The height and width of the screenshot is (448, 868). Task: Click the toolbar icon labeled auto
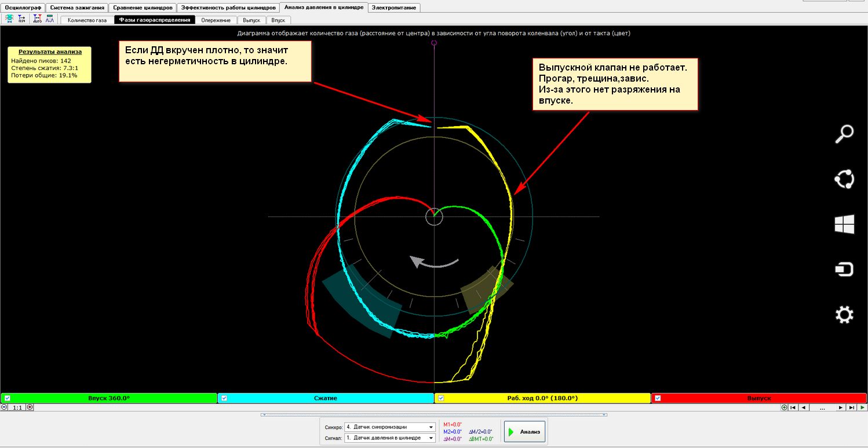[x=38, y=19]
